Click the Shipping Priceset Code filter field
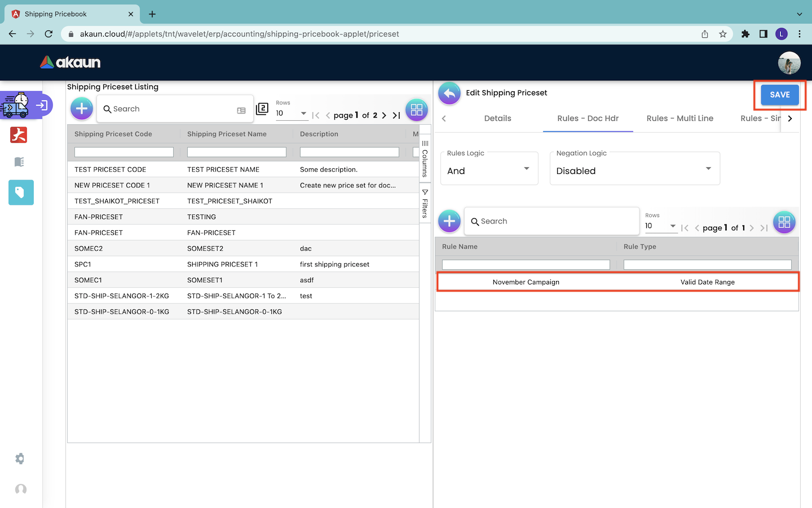The height and width of the screenshot is (508, 812). tap(124, 152)
